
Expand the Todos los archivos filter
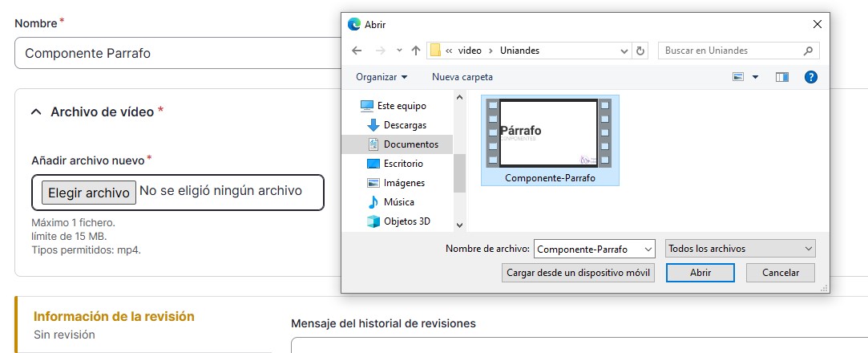(740, 249)
